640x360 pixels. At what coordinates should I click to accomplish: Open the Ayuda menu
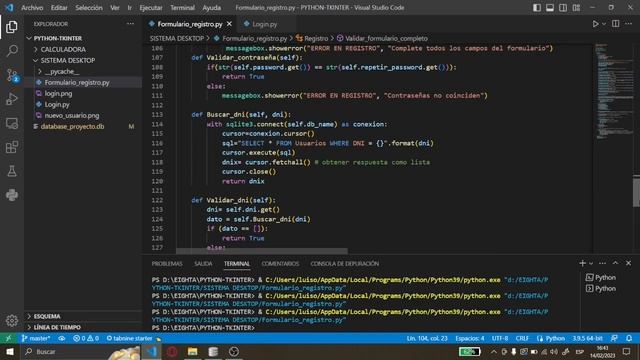[211, 7]
